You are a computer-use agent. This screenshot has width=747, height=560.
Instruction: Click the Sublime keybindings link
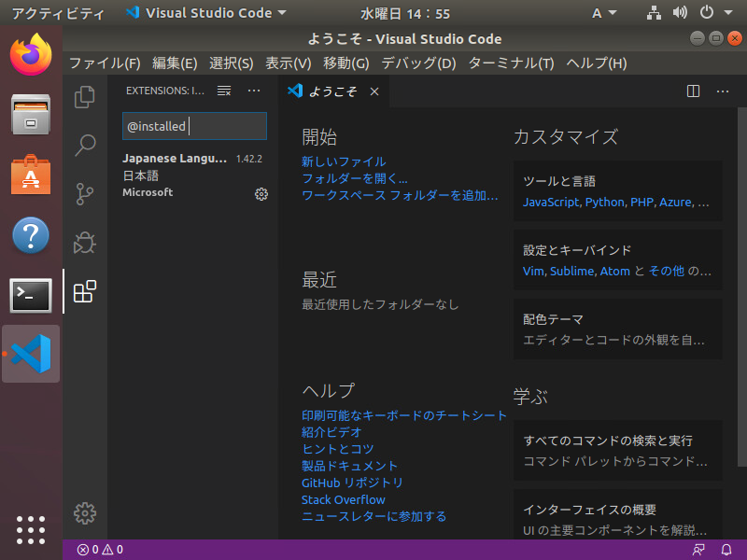click(x=572, y=272)
